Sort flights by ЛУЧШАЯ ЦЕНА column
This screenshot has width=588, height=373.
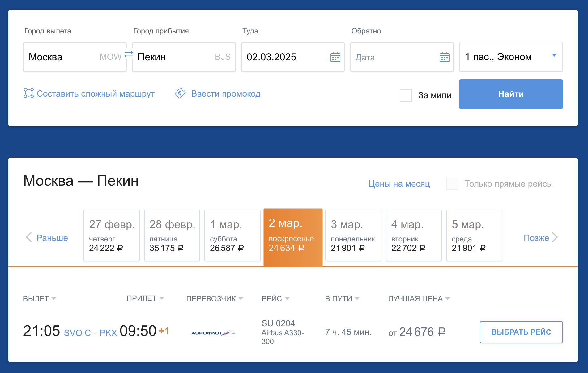pyautogui.click(x=419, y=298)
